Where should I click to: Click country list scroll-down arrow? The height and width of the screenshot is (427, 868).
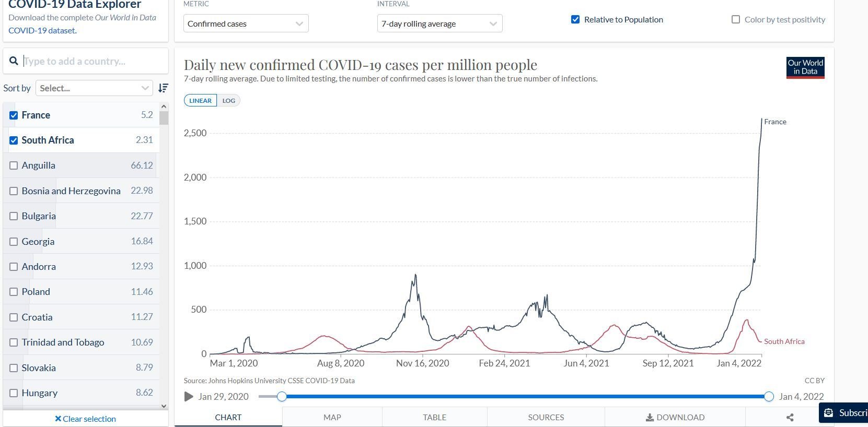(164, 406)
